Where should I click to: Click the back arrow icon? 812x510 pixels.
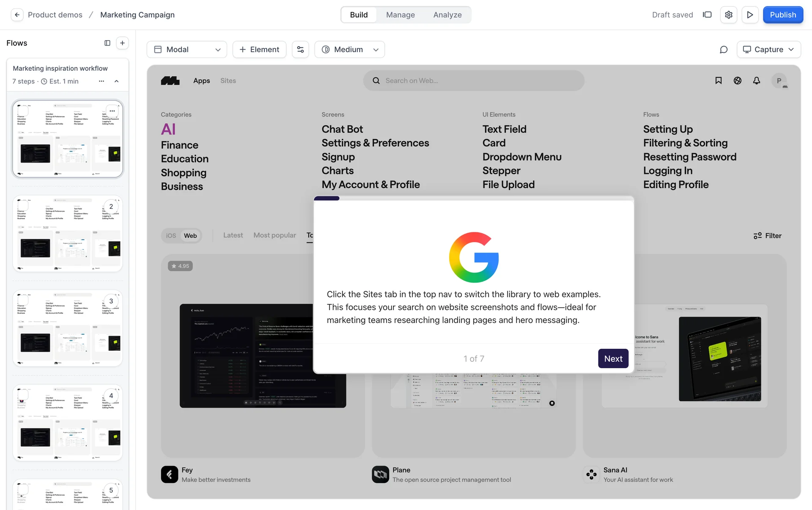point(17,15)
